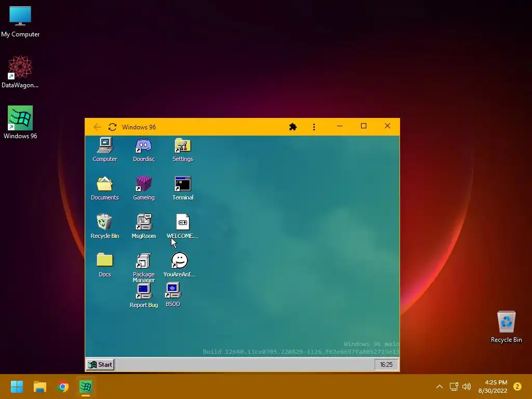
Task: Open the Settings icon in Windows 96
Action: click(x=182, y=150)
